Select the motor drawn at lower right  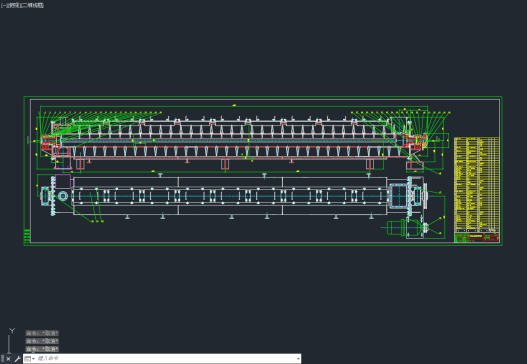tap(404, 228)
